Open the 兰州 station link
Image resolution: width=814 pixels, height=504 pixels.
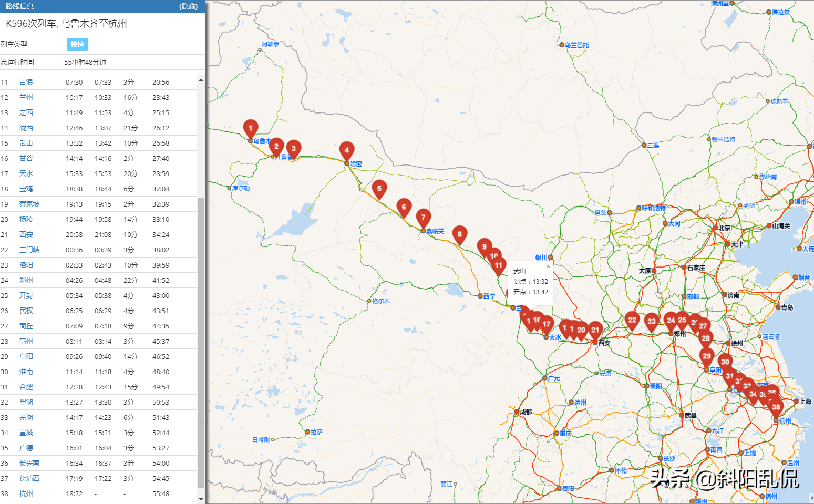(x=26, y=97)
